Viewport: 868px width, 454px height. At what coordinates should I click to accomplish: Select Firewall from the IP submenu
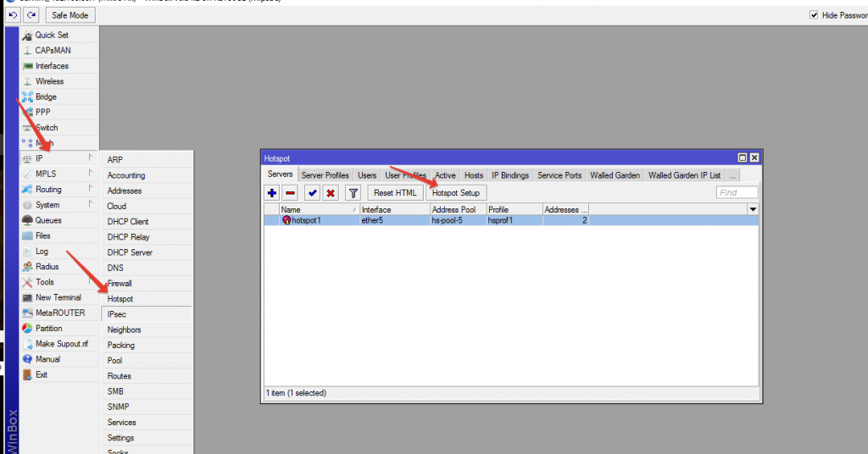point(120,283)
